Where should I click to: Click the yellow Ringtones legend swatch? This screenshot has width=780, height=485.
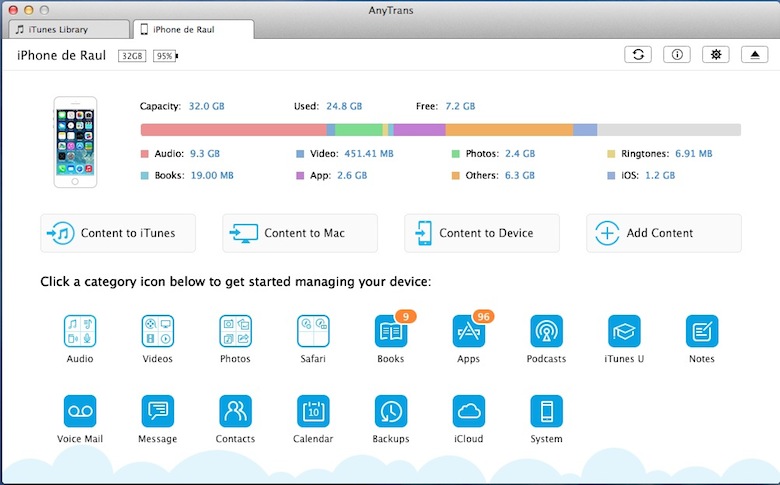point(611,154)
